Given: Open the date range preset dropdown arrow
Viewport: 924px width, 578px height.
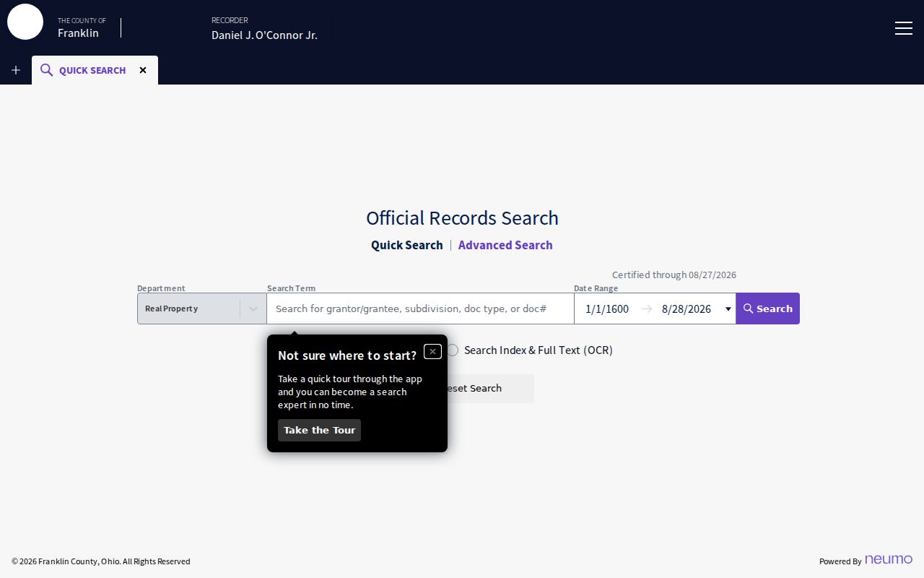Looking at the screenshot, I should click(x=728, y=309).
